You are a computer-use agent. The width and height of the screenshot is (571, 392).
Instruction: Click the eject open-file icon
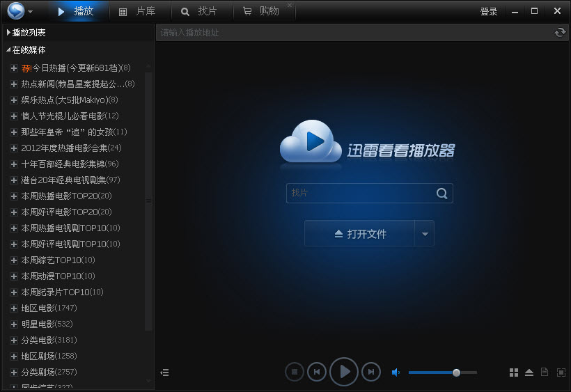click(529, 373)
